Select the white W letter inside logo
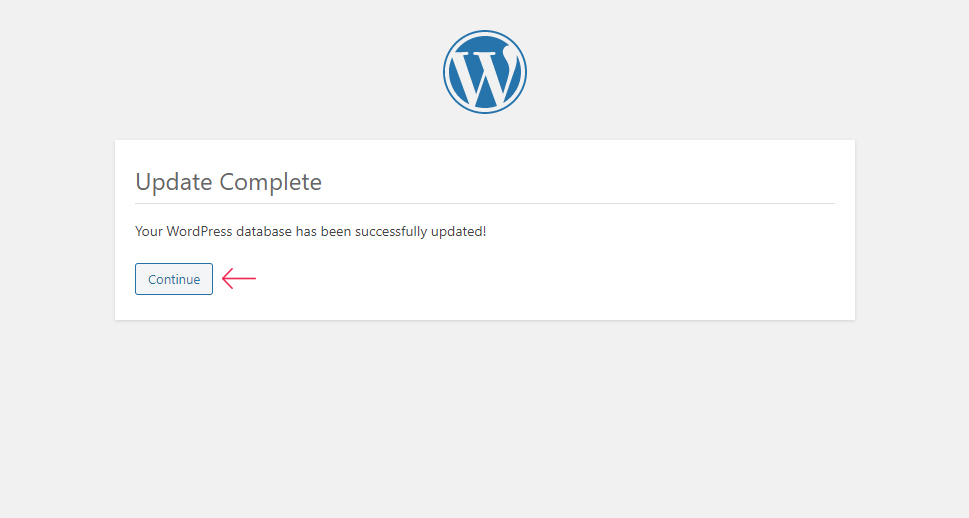Image resolution: width=969 pixels, height=518 pixels. pyautogui.click(x=486, y=77)
